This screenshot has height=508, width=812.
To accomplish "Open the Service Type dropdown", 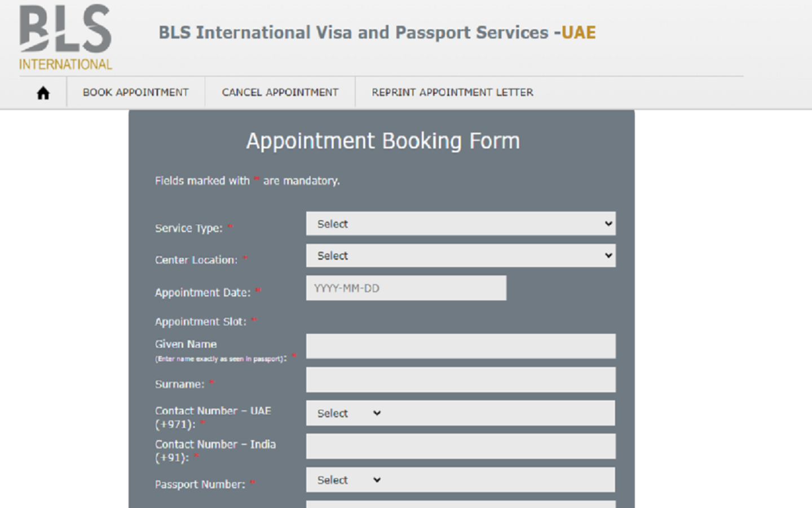I will [x=461, y=224].
